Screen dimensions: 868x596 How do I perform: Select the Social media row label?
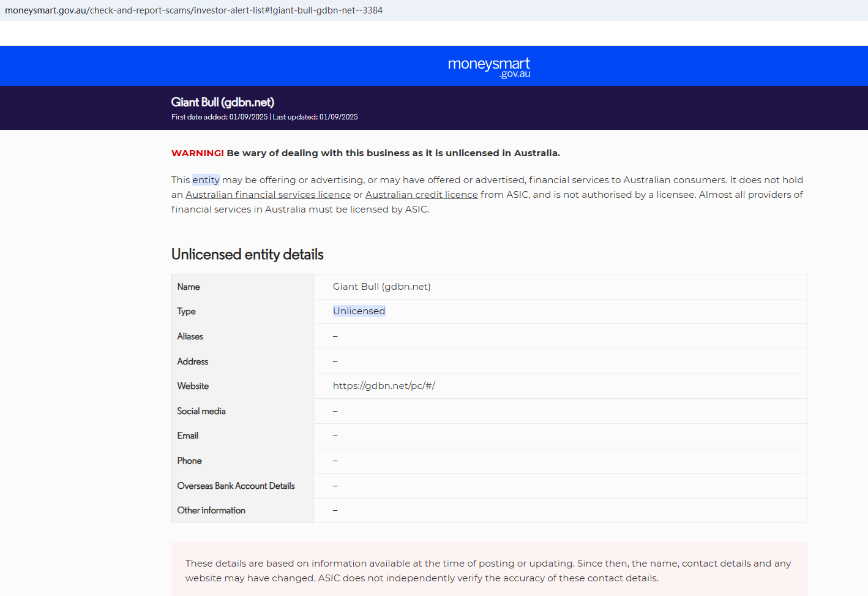click(x=201, y=411)
